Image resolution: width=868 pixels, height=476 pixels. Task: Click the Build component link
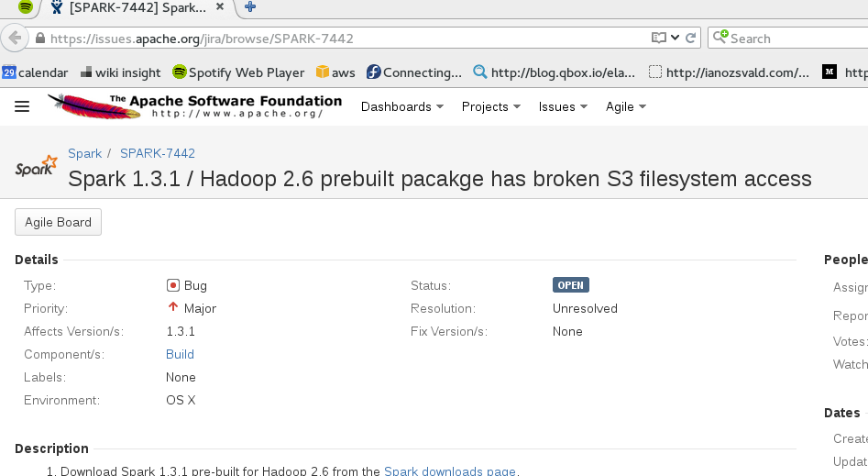point(180,354)
